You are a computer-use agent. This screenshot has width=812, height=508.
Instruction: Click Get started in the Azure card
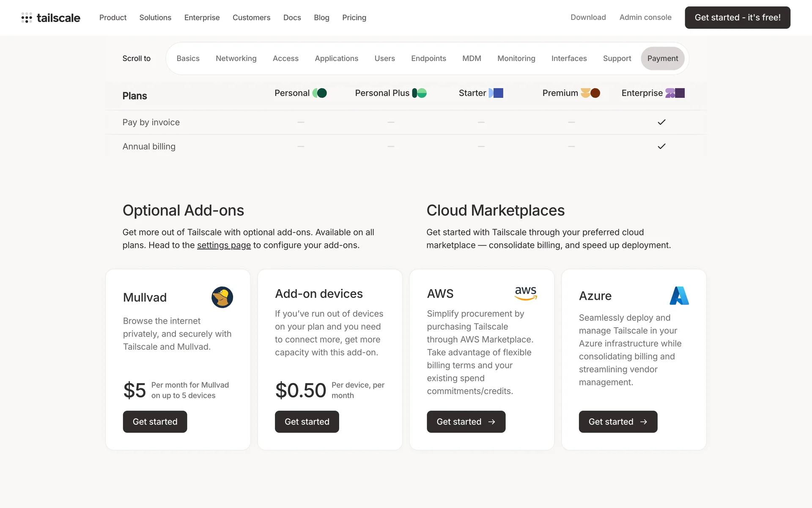tap(618, 422)
